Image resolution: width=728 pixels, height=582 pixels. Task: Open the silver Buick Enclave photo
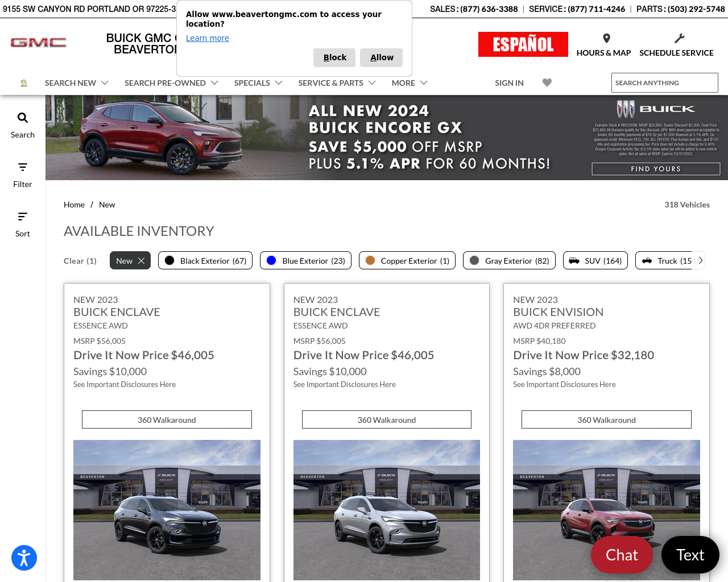click(x=387, y=510)
